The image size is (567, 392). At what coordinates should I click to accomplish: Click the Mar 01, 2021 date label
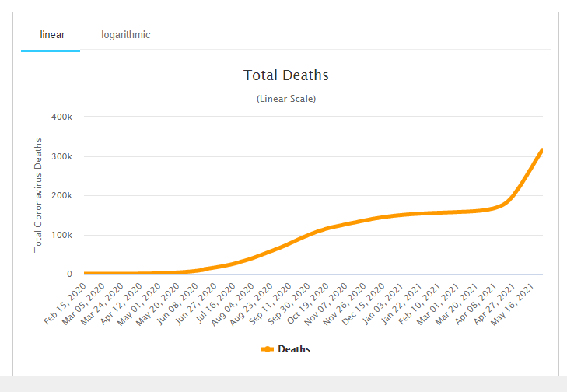point(439,303)
